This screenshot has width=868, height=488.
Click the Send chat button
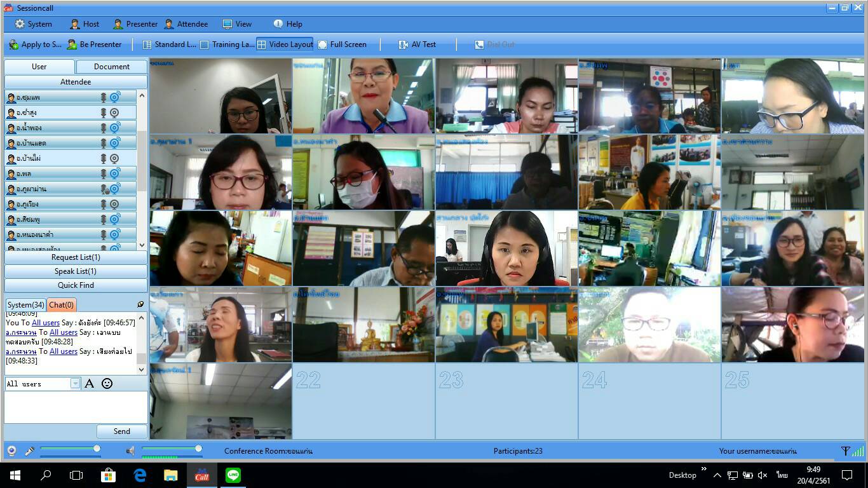(122, 431)
